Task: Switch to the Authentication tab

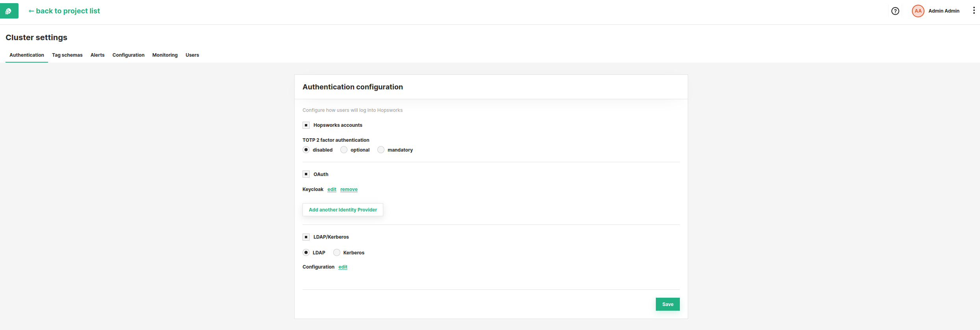Action: (x=27, y=55)
